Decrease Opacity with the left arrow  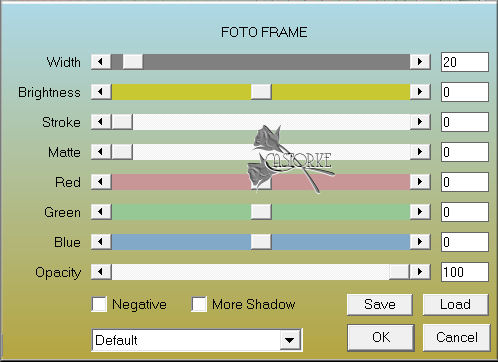click(x=101, y=272)
